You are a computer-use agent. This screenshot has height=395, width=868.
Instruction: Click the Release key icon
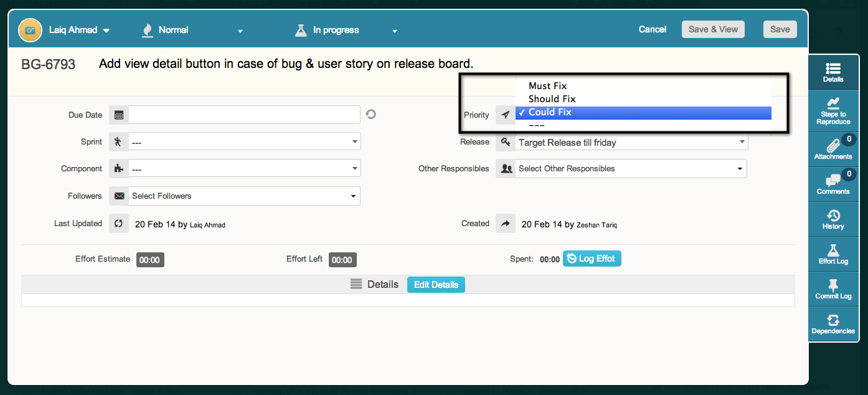506,143
